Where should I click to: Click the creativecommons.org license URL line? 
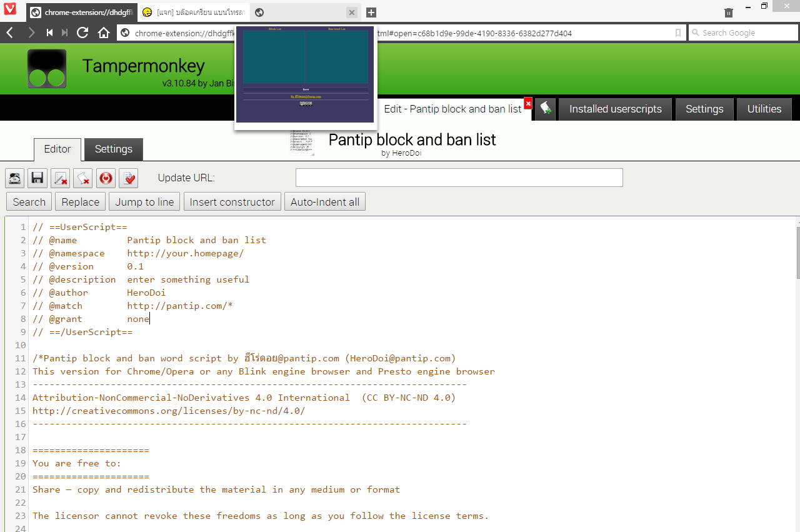point(169,411)
